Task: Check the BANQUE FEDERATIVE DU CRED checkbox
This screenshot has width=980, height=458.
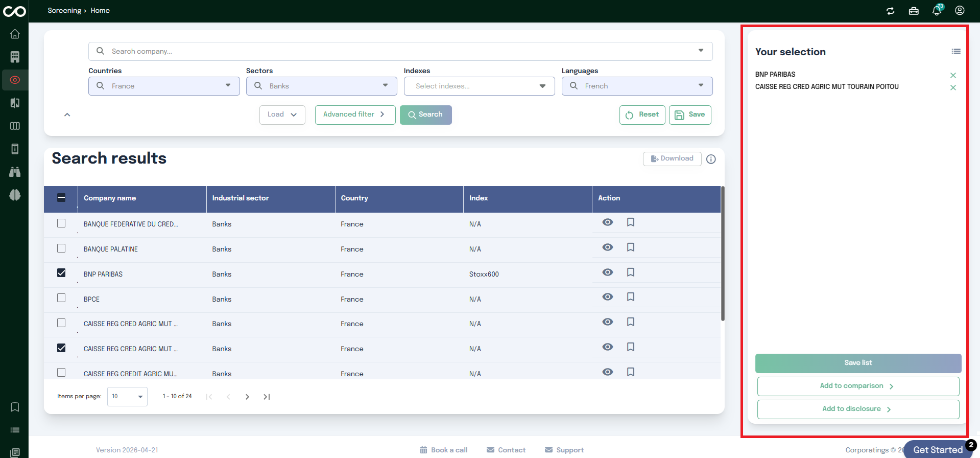Action: tap(61, 223)
